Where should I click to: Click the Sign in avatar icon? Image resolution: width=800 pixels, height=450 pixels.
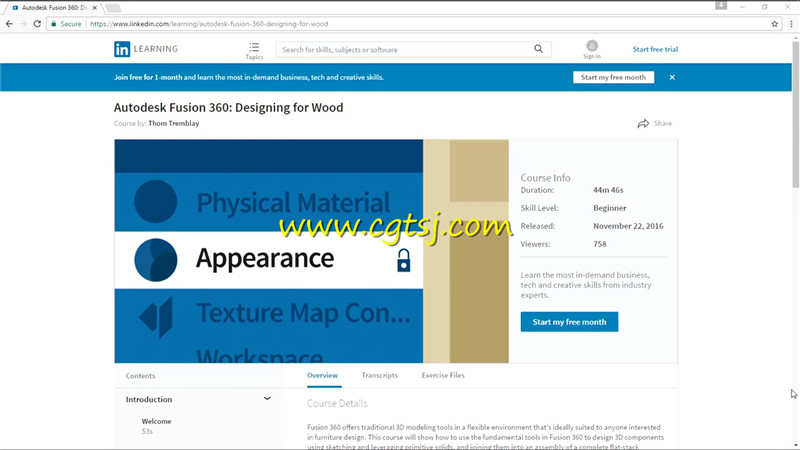592,46
